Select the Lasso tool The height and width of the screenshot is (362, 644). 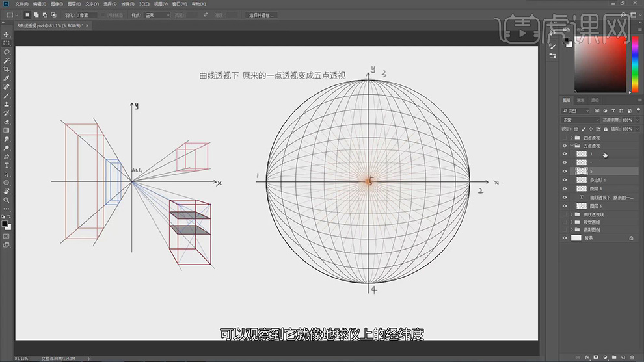tap(6, 52)
